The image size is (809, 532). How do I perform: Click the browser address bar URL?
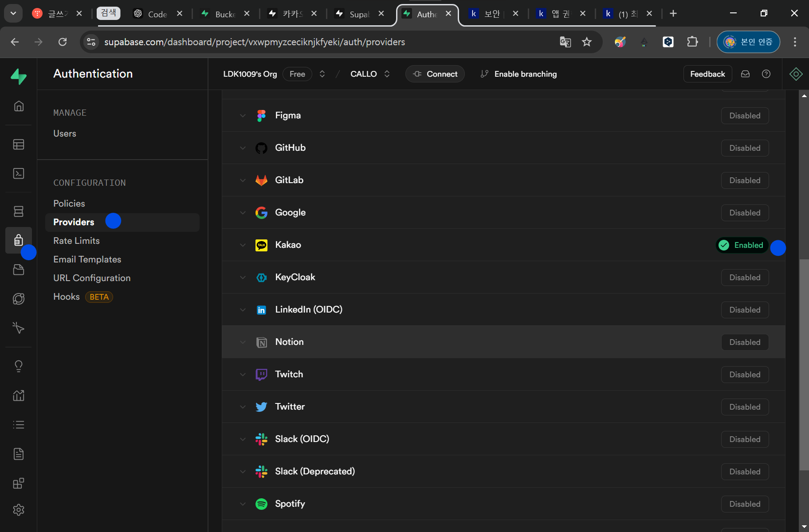(255, 42)
